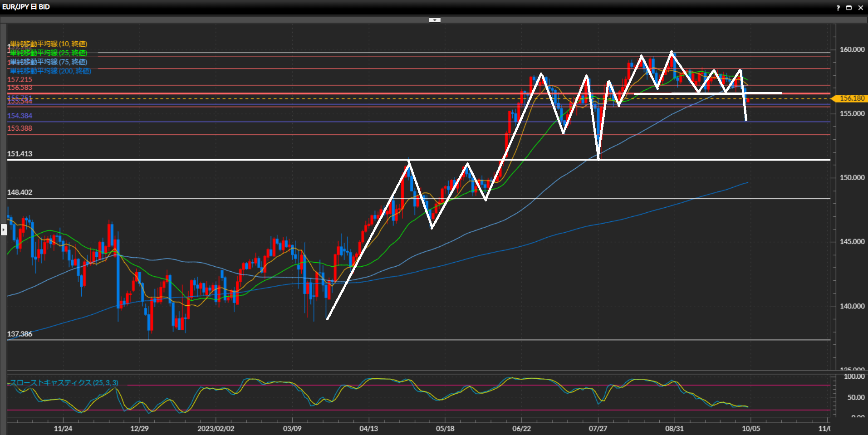Close the EUR/JPY chart window
Image resolution: width=868 pixels, height=435 pixels.
tap(860, 8)
